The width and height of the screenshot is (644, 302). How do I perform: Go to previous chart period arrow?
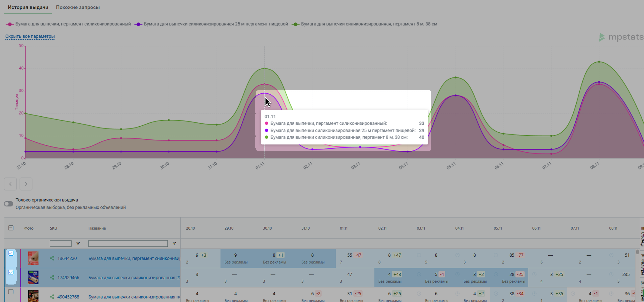pos(10,184)
